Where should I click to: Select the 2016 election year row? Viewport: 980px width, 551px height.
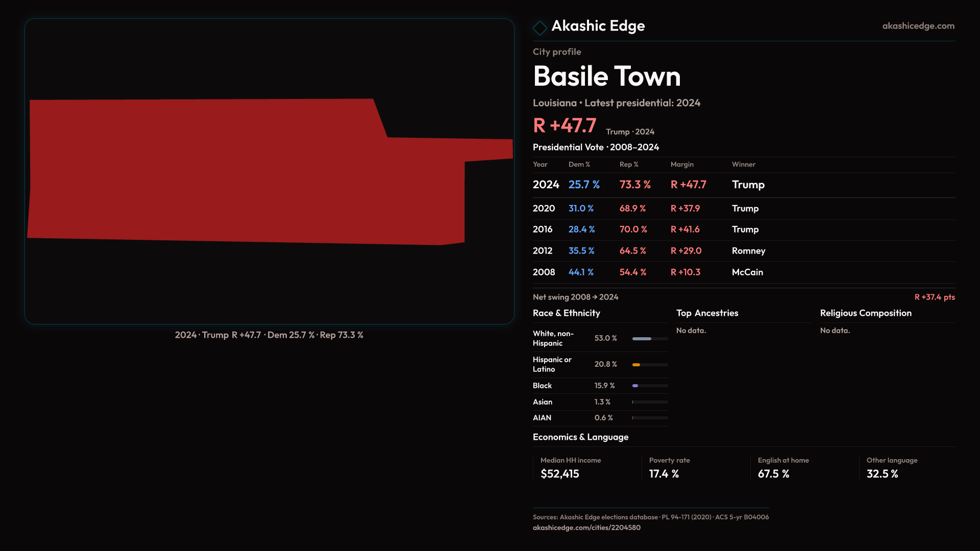tap(743, 230)
